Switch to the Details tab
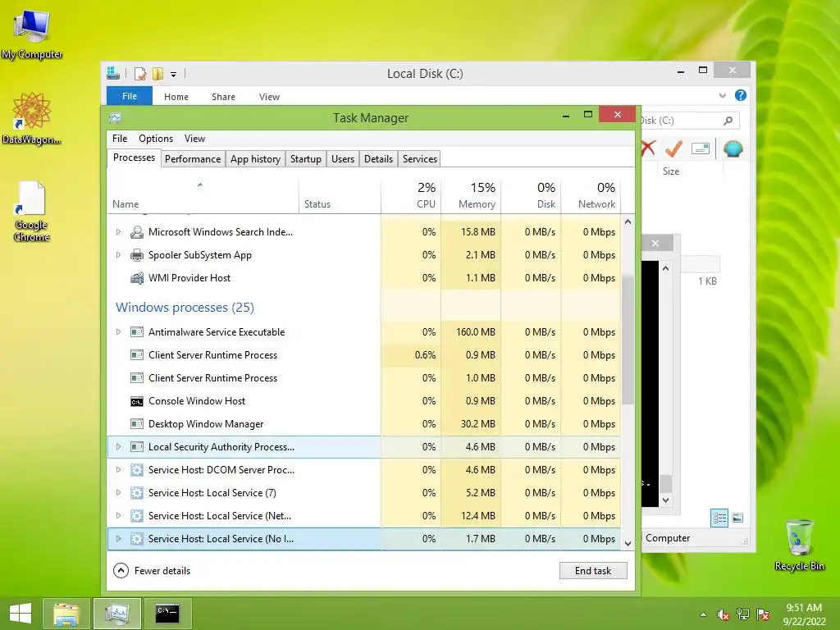840x630 pixels. click(379, 159)
